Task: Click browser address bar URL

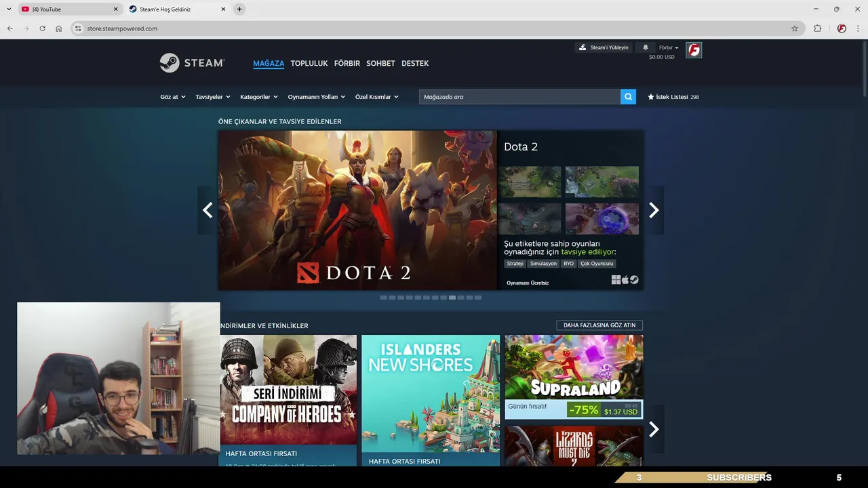Action: point(122,28)
